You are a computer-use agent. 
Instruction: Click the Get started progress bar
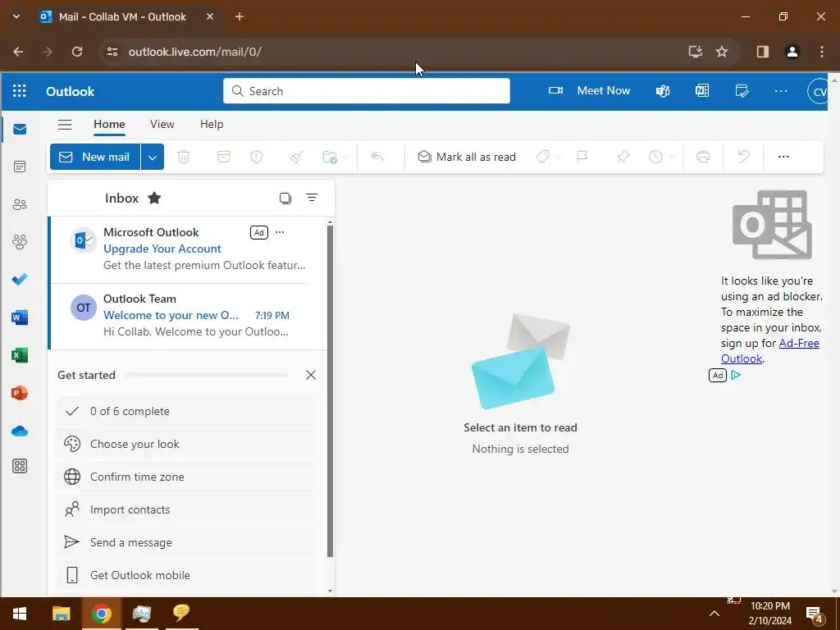click(207, 376)
